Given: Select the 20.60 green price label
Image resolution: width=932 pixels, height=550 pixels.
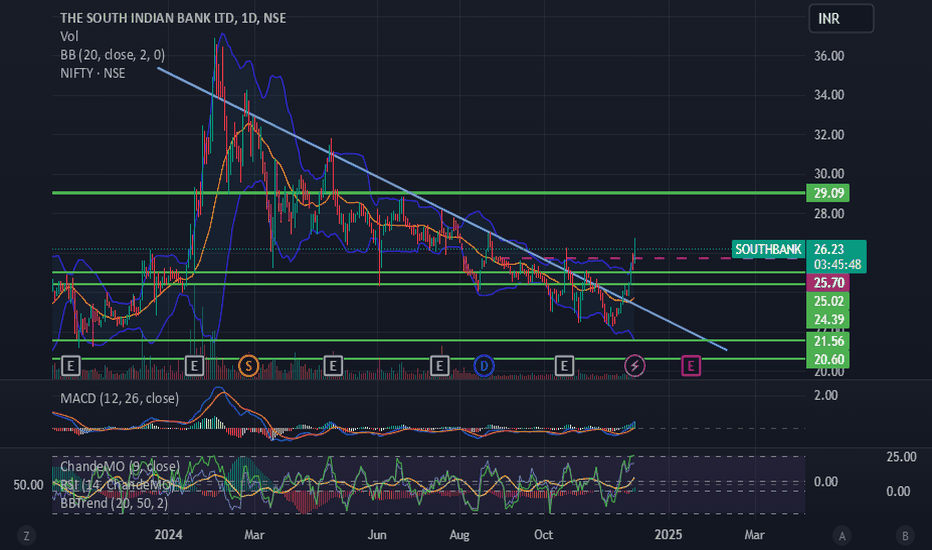Looking at the screenshot, I should tap(828, 359).
